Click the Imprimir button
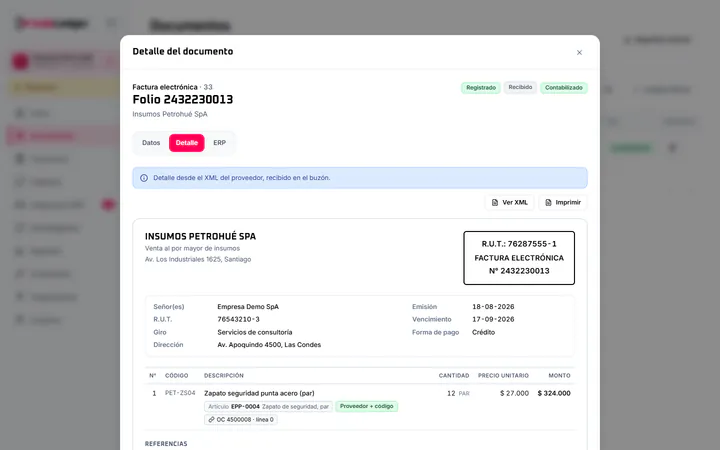Image resolution: width=720 pixels, height=450 pixels. pos(563,202)
